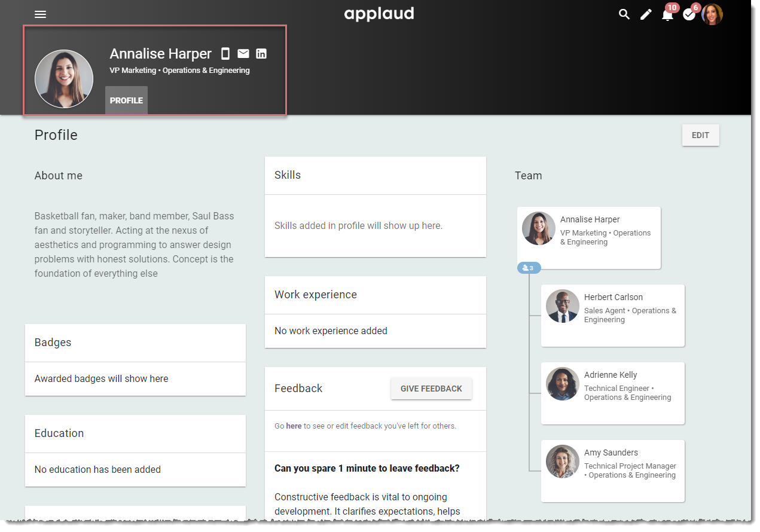
Task: Open Annalise Harper's team card
Action: pos(589,238)
